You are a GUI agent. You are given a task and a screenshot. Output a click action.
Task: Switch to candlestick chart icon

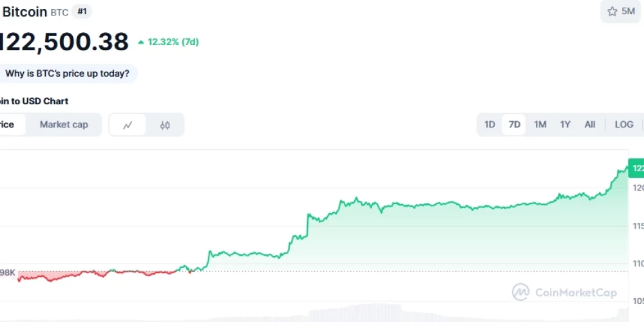click(x=165, y=125)
